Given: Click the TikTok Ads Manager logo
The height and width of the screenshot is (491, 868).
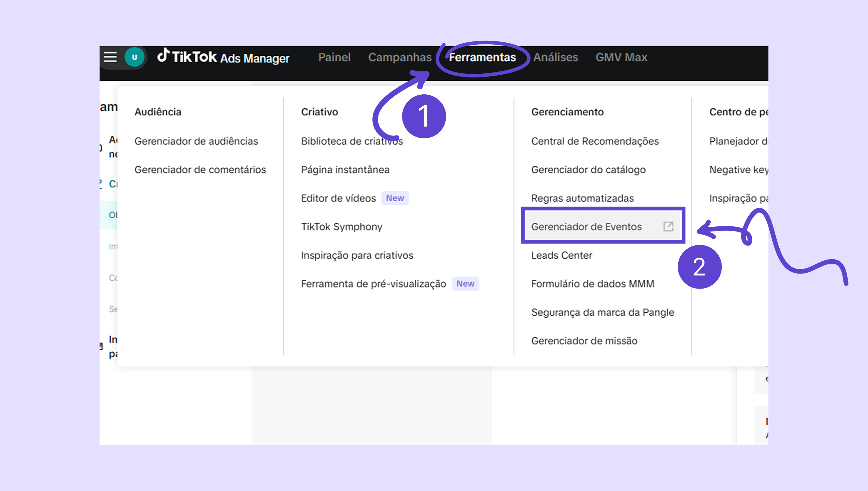Looking at the screenshot, I should [x=223, y=57].
